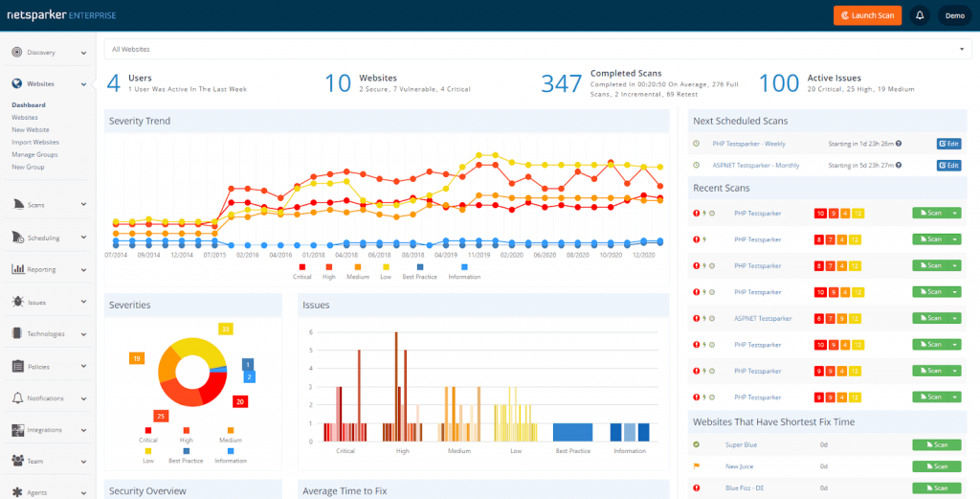Click the notifications bell icon in header
This screenshot has width=980, height=499.
920,15
